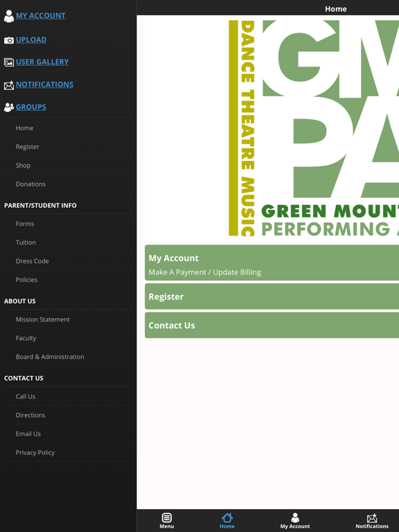
Task: Click the User Gallery picture icon
Action: tap(9, 62)
